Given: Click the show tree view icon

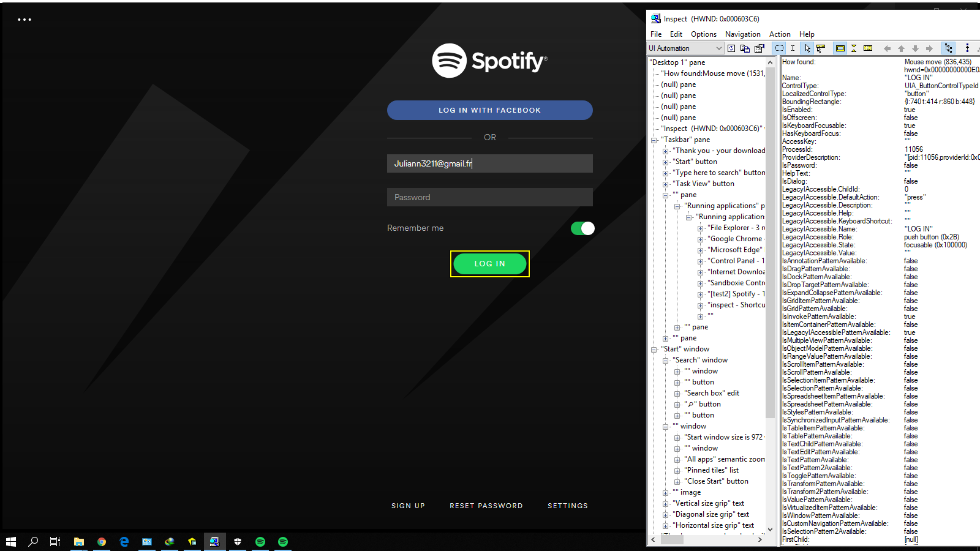Looking at the screenshot, I should 948,48.
